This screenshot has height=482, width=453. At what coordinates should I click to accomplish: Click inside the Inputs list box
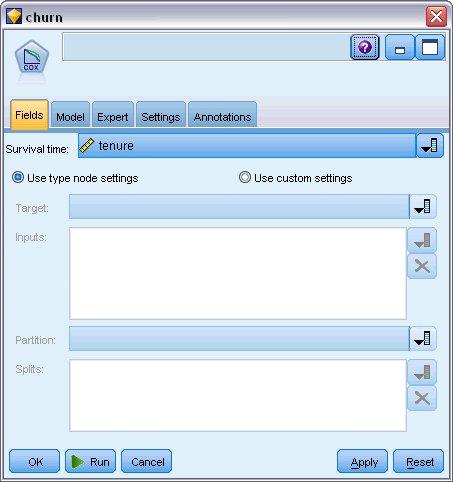238,273
